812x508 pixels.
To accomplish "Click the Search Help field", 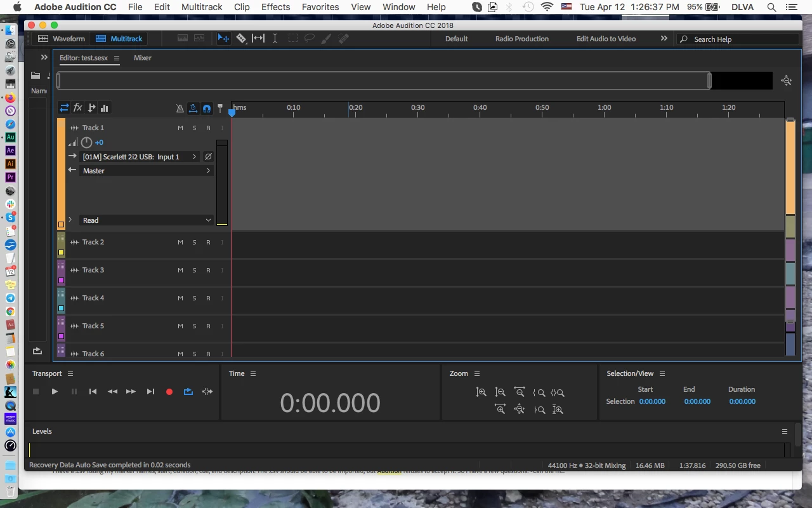I will tap(737, 39).
